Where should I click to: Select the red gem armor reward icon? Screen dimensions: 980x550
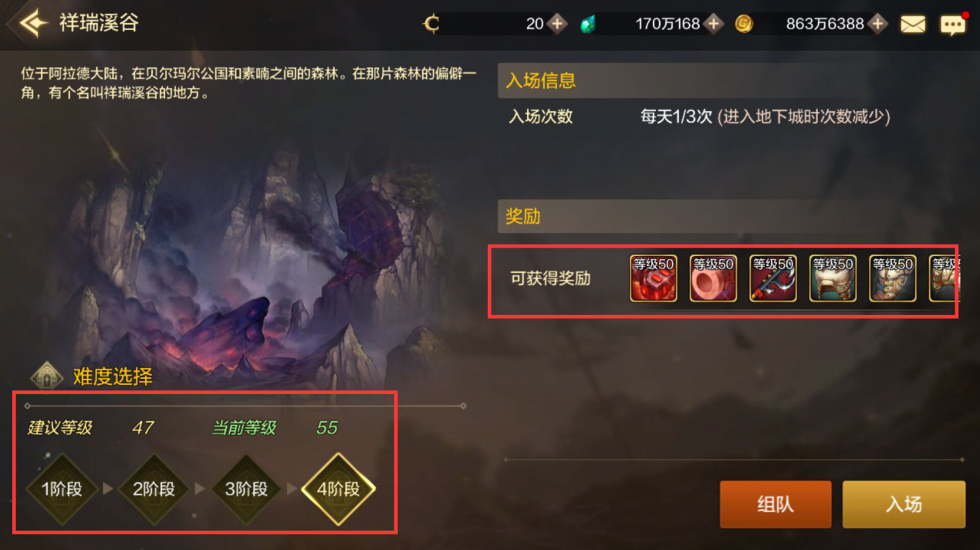coord(654,278)
